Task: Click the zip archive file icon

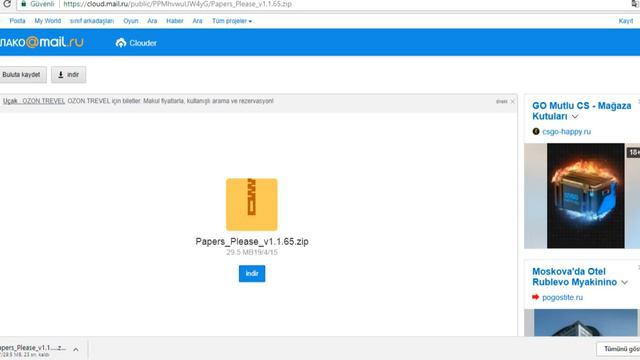Action: point(252,204)
